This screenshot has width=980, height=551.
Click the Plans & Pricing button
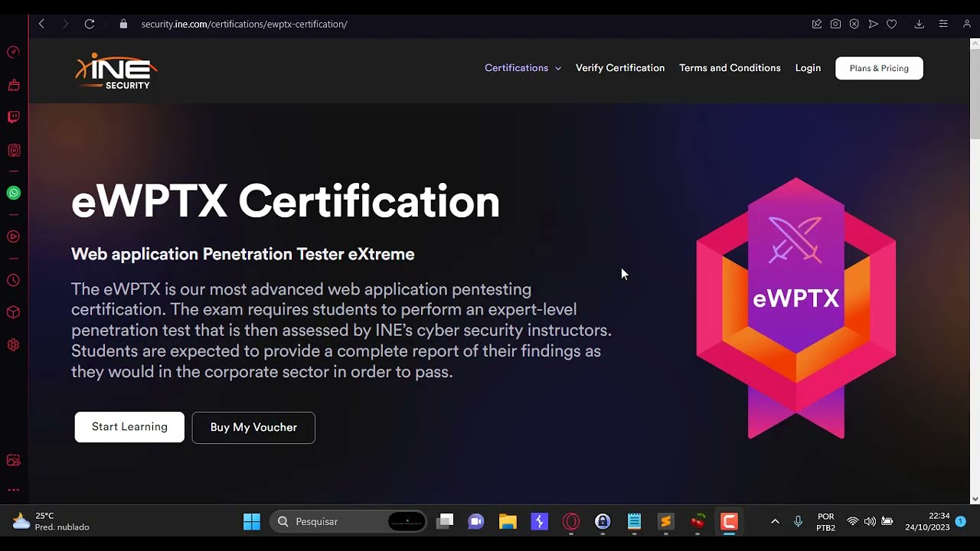click(x=879, y=68)
